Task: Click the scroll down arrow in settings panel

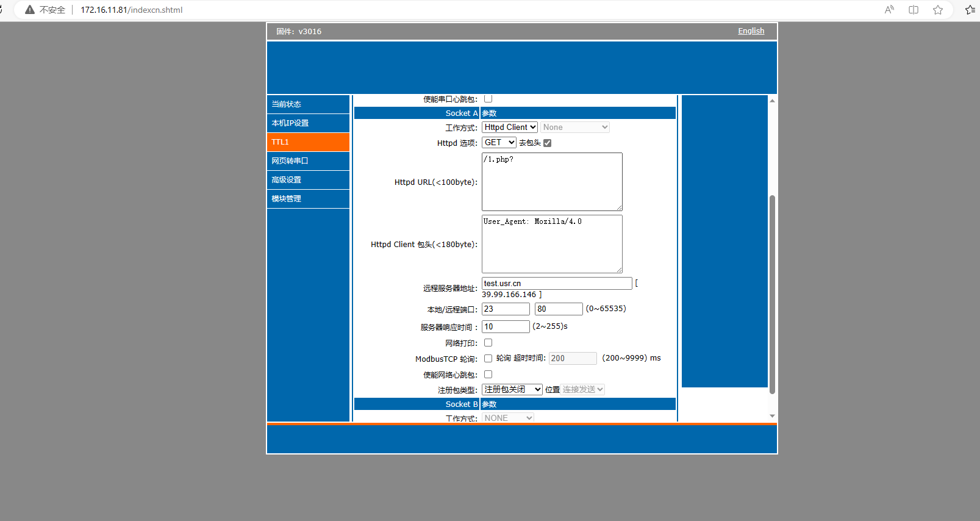Action: pyautogui.click(x=772, y=416)
